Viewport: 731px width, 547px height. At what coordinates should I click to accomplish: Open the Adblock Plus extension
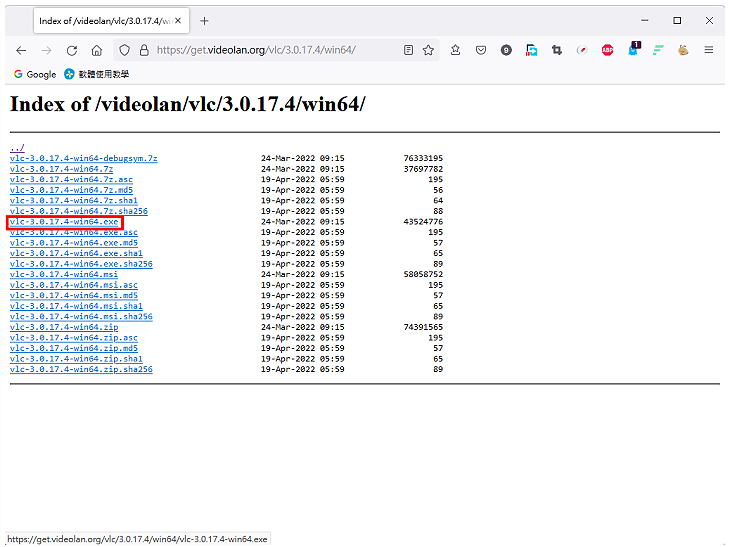tap(607, 50)
